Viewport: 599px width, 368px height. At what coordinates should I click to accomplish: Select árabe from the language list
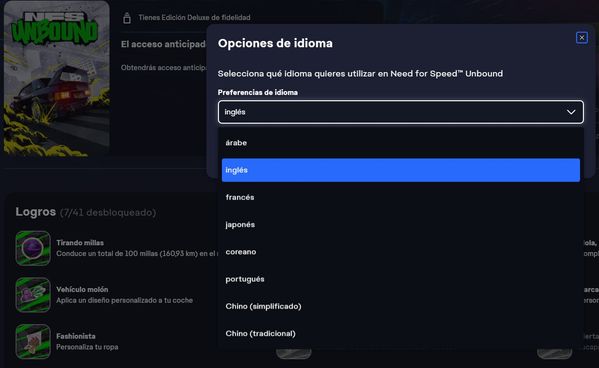[x=401, y=143]
